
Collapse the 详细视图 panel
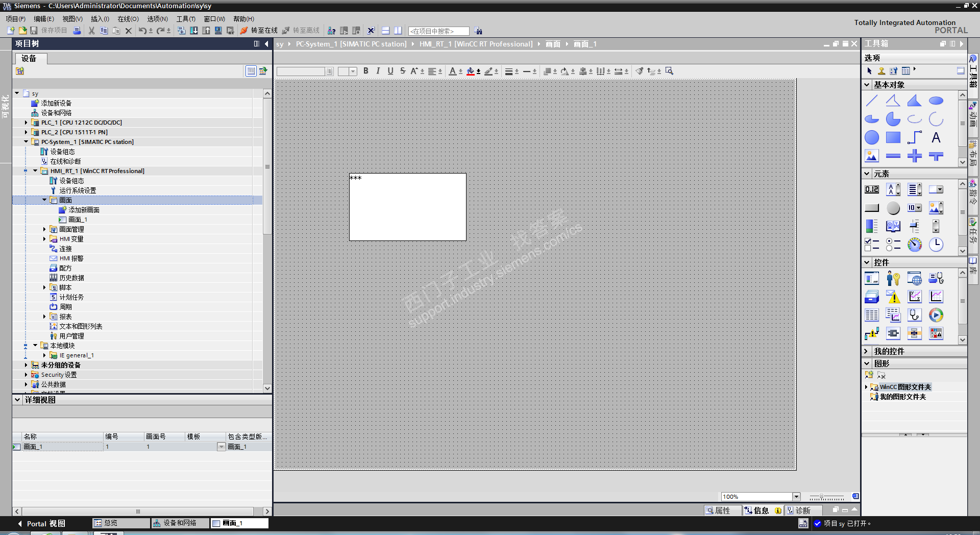tap(18, 400)
